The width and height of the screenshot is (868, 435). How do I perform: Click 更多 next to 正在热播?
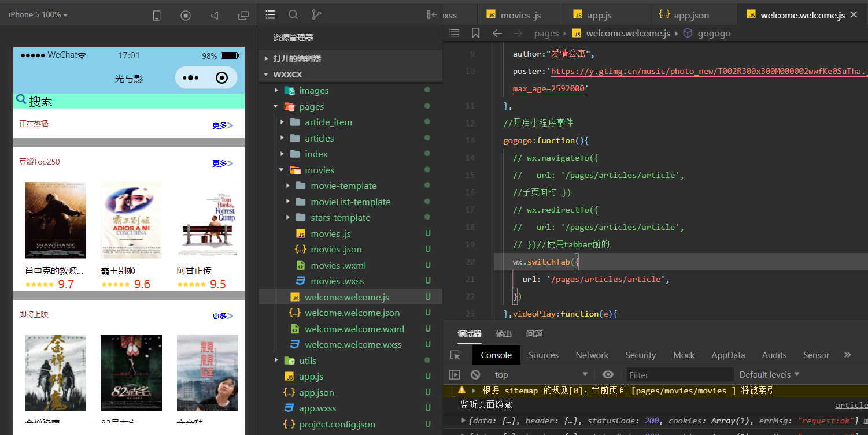pos(223,125)
